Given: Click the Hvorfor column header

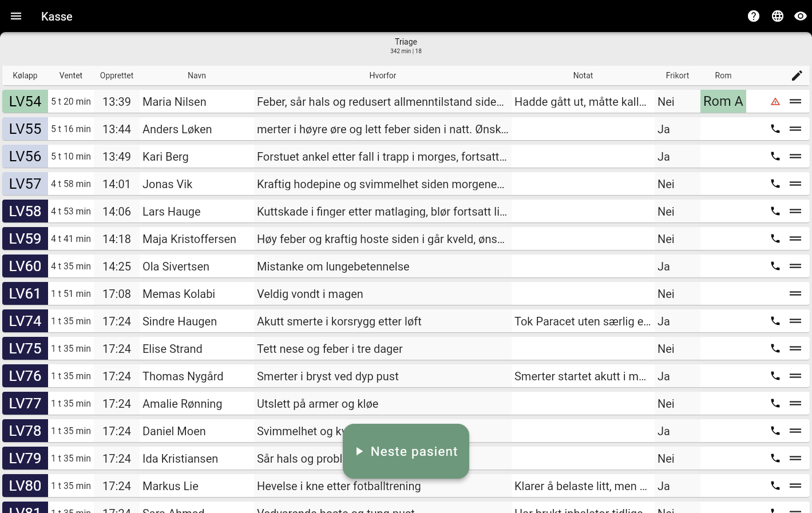Looking at the screenshot, I should (x=383, y=75).
